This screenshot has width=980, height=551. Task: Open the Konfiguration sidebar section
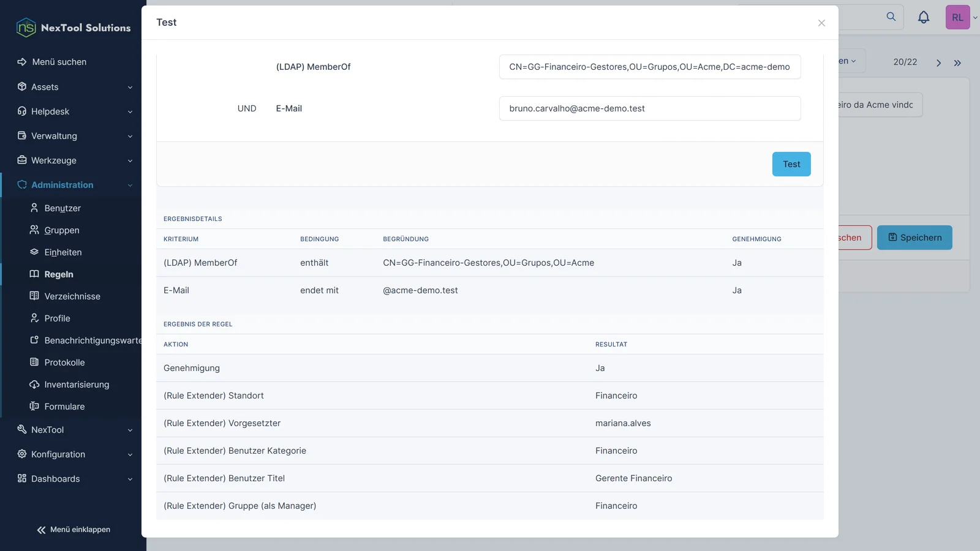(73, 454)
